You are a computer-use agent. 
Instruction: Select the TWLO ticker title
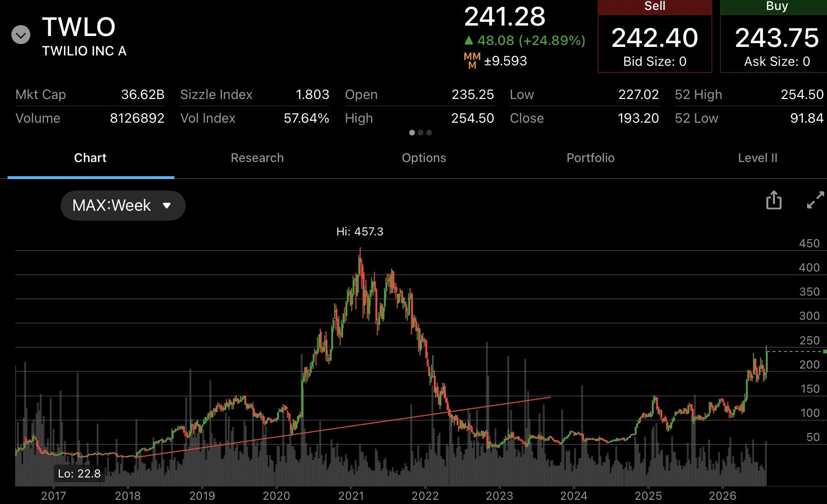(79, 27)
